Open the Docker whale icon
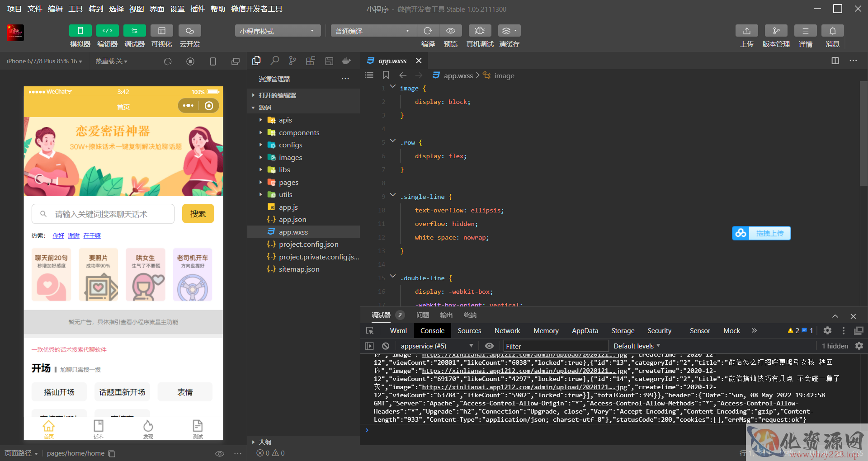Viewport: 868px width, 461px height. pos(347,61)
